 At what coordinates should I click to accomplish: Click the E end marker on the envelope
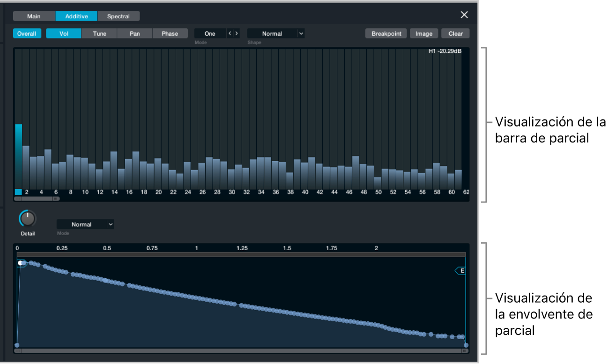click(x=461, y=271)
